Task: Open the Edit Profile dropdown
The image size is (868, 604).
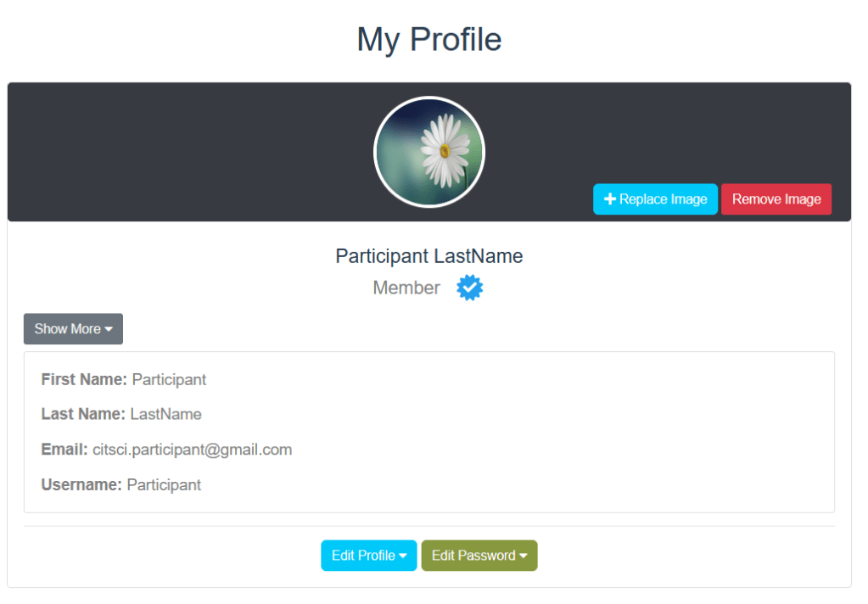Action: 368,556
